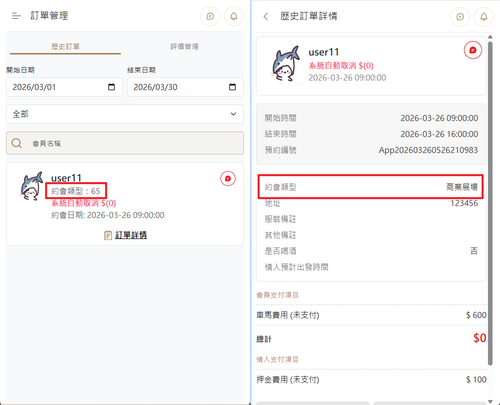Click the 約會類型：65 text

click(x=76, y=191)
